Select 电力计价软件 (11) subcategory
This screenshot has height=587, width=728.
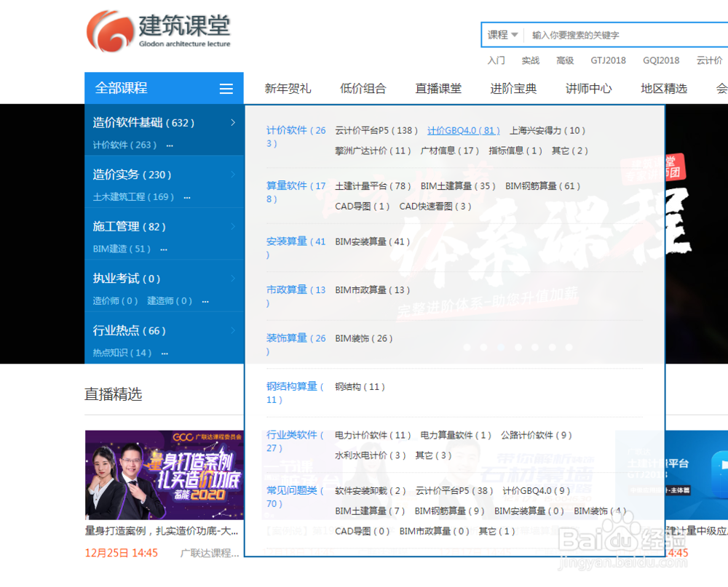(373, 435)
